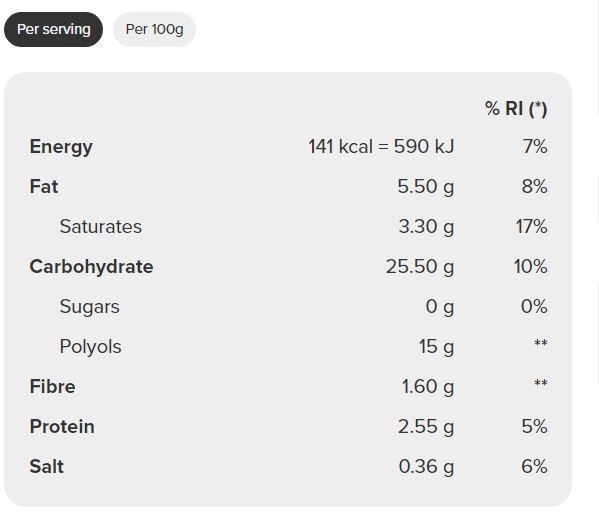Select the Saturates sub-row label

[101, 226]
